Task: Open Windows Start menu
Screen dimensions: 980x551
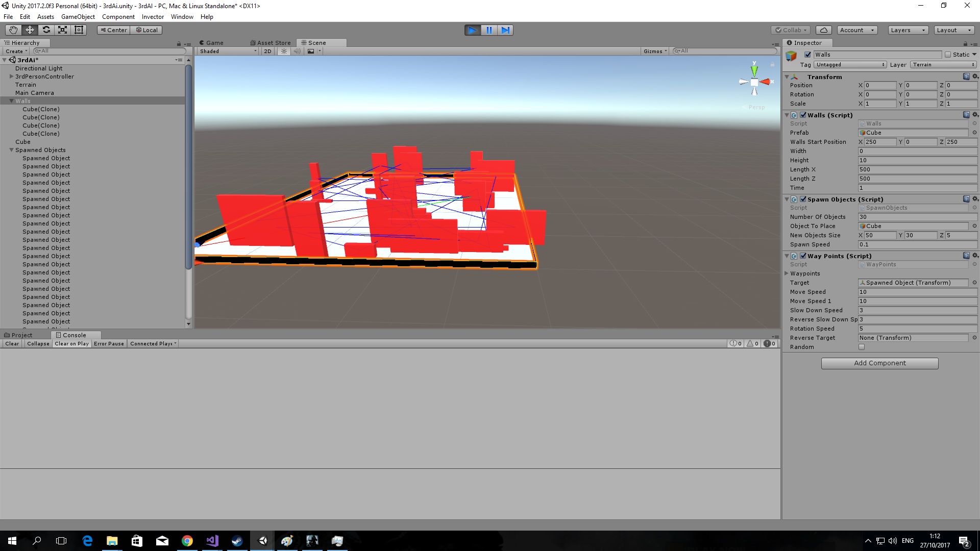Action: [x=12, y=541]
